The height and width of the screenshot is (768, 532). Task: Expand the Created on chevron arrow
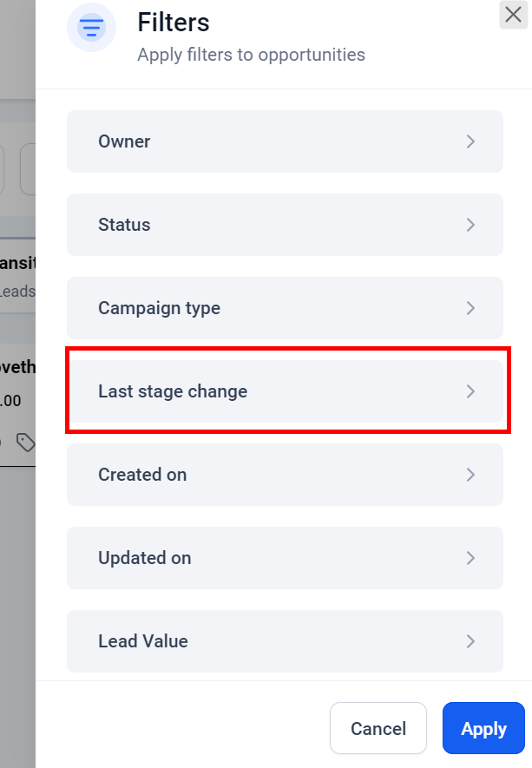[470, 475]
